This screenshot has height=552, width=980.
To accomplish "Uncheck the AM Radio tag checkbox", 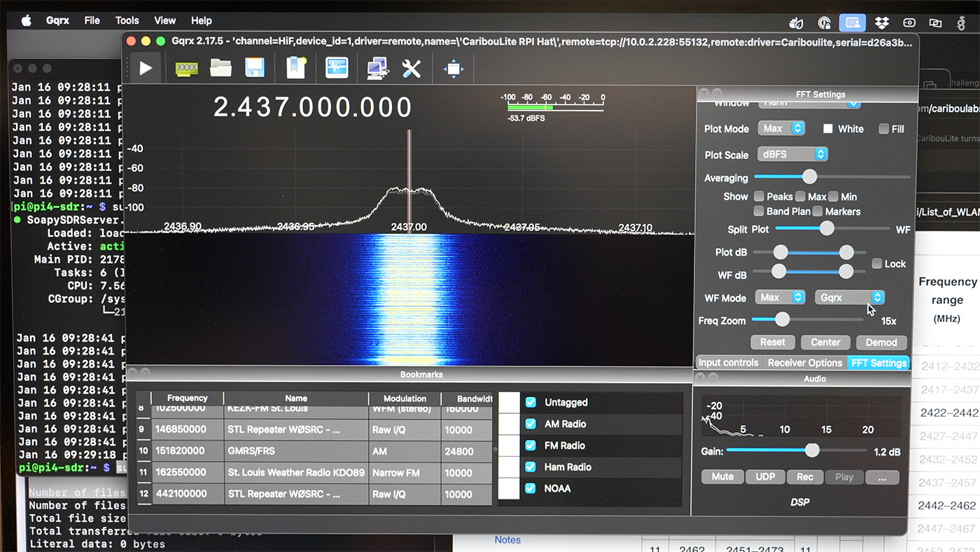I will (531, 424).
